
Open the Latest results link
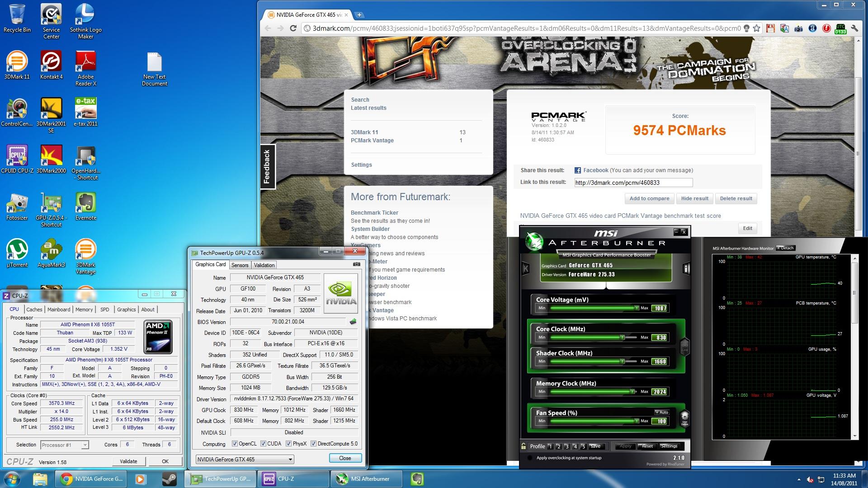[368, 108]
